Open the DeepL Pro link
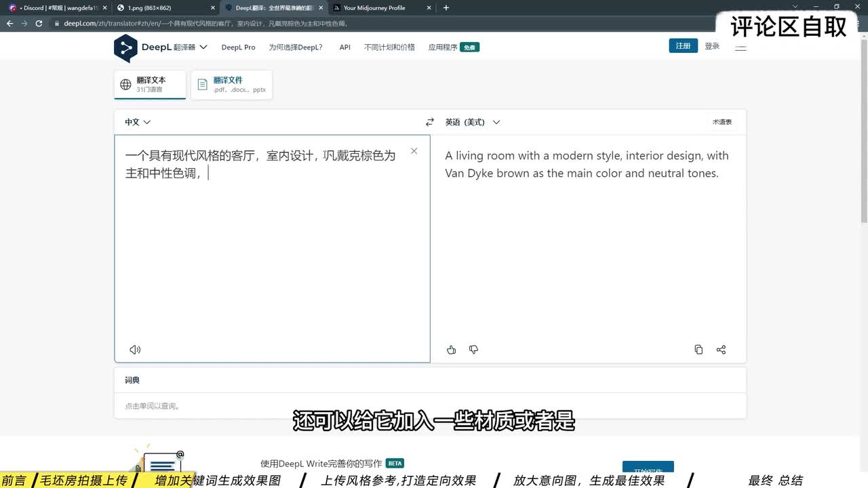This screenshot has height=488, width=868. pyautogui.click(x=238, y=47)
